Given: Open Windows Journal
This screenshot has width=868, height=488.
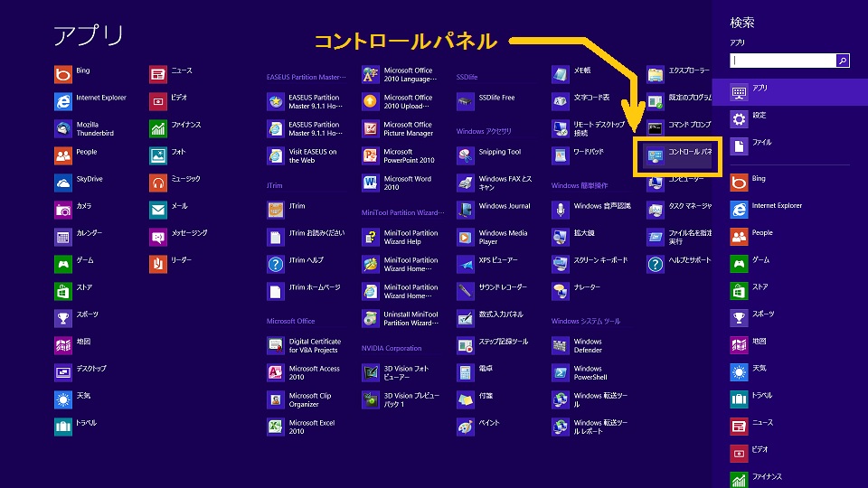Looking at the screenshot, I should [494, 210].
